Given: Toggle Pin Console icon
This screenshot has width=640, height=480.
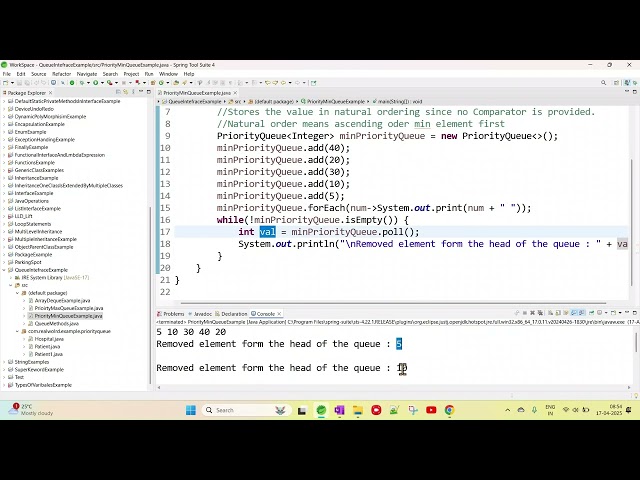Looking at the screenshot, I should tap(591, 313).
